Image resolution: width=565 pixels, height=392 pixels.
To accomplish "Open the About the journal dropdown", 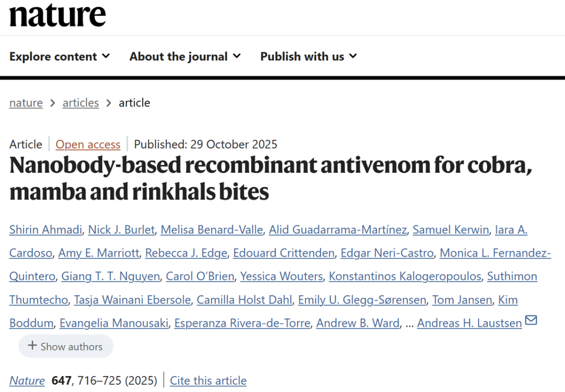I will click(185, 57).
